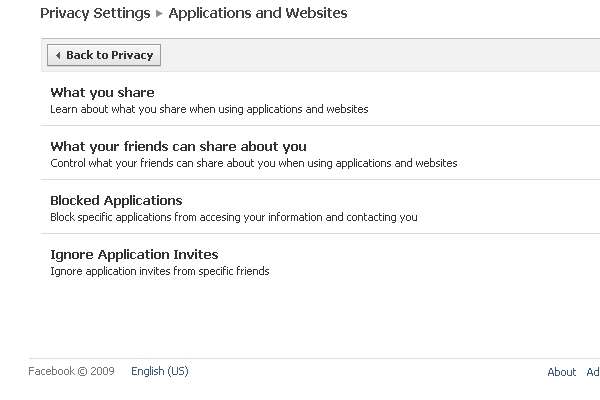This screenshot has height=400, width=600.
Task: Click the left arrow icon in Back to Privacy
Action: 58,55
